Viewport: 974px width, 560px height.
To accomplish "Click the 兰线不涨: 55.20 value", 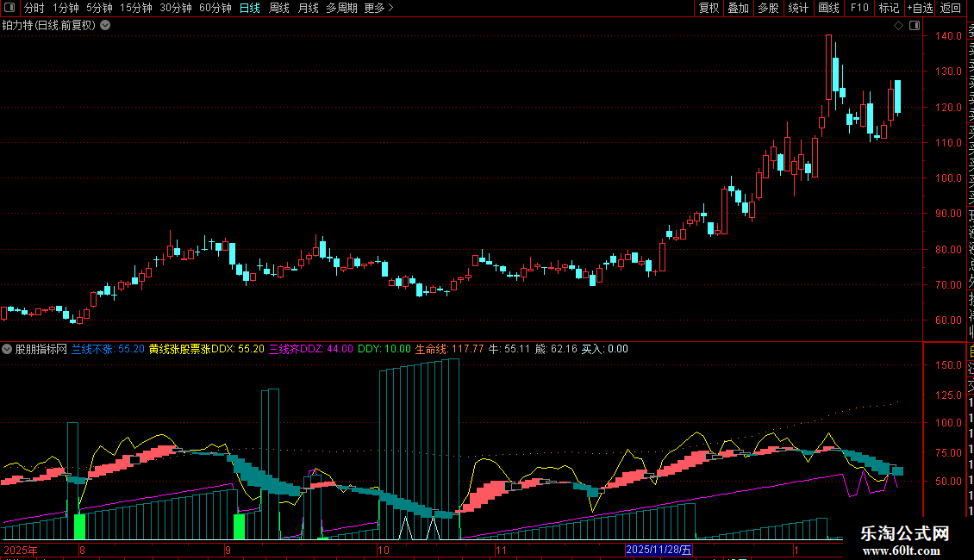I will (x=108, y=349).
